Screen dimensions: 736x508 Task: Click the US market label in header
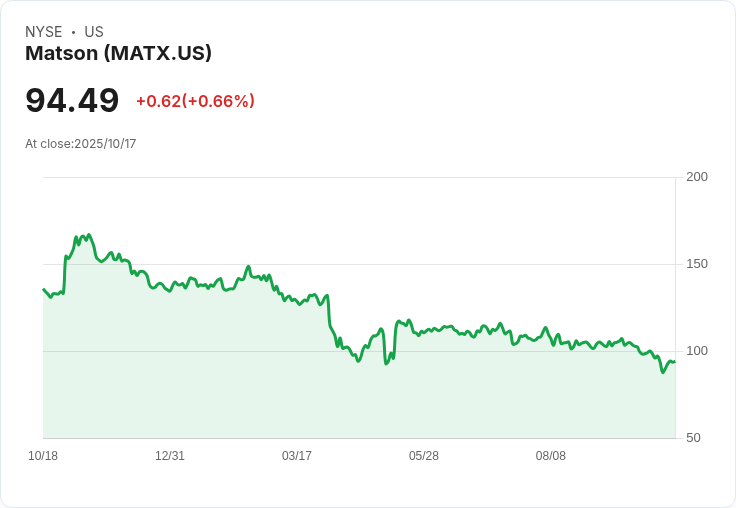point(94,32)
